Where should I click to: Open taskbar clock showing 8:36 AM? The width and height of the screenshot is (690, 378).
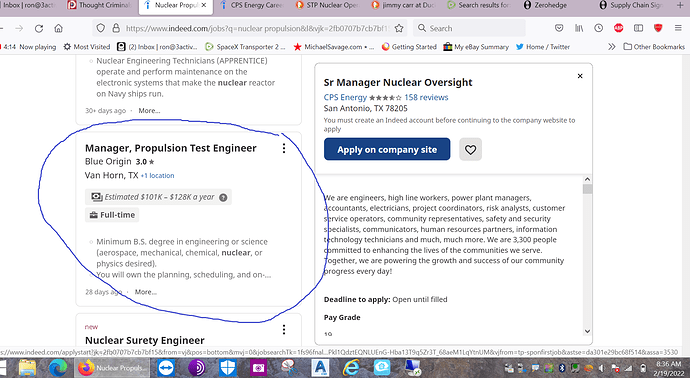(x=668, y=368)
